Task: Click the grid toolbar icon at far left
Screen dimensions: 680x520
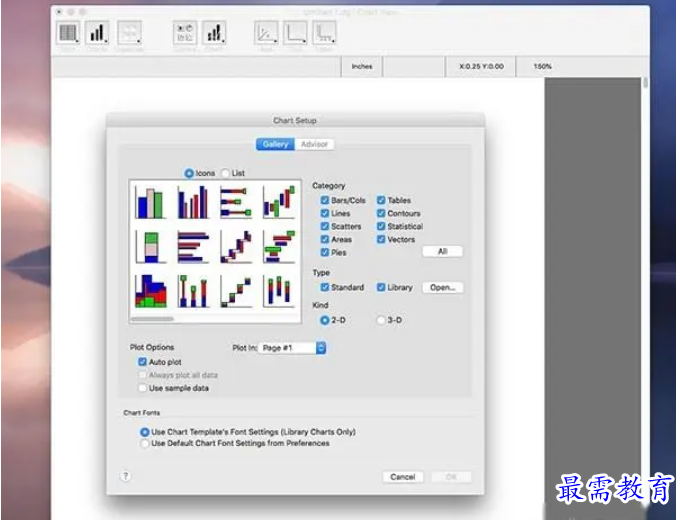Action: [68, 33]
